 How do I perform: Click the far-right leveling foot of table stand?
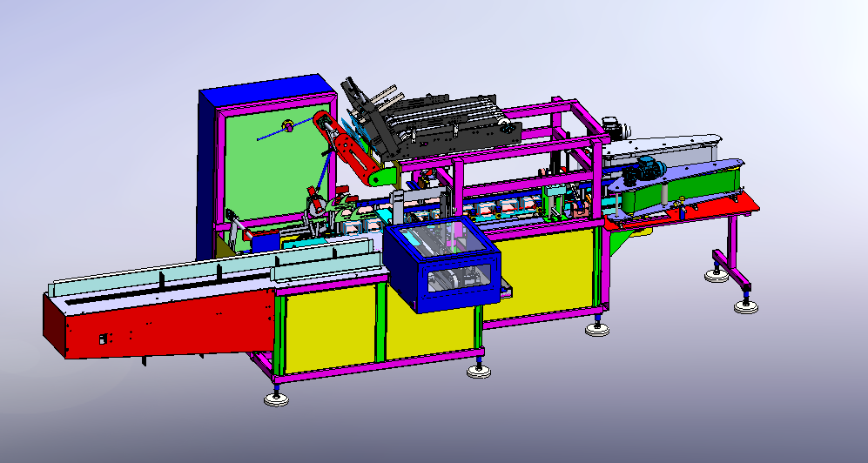click(745, 306)
